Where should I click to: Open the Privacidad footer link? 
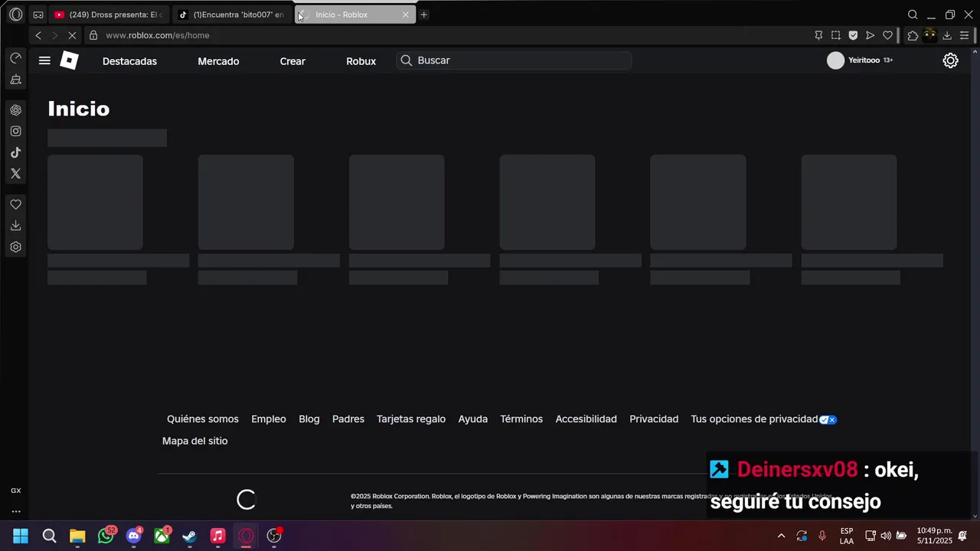(654, 419)
